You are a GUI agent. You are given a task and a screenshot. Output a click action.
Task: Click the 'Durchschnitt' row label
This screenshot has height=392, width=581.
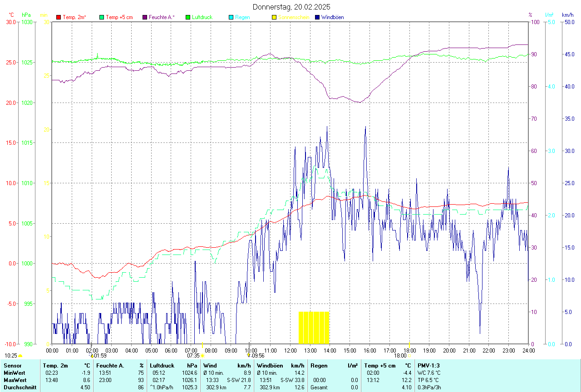pos(20,387)
